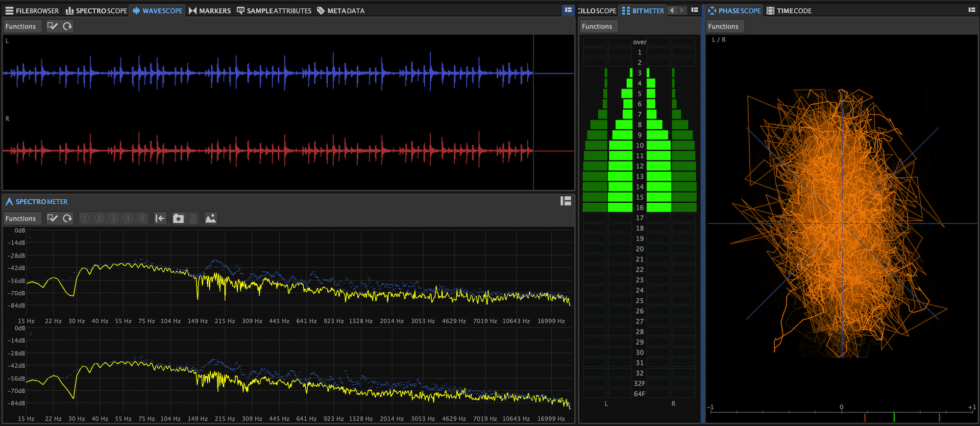Click the layout options icon right of Timecode
This screenshot has height=426, width=980.
point(972,10)
